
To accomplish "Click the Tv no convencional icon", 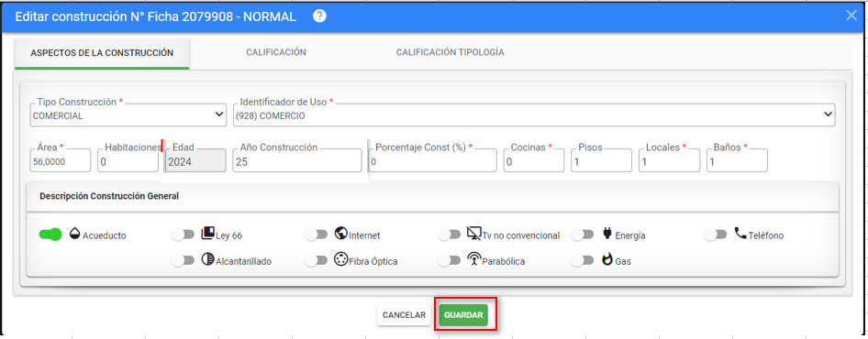I will [x=473, y=234].
